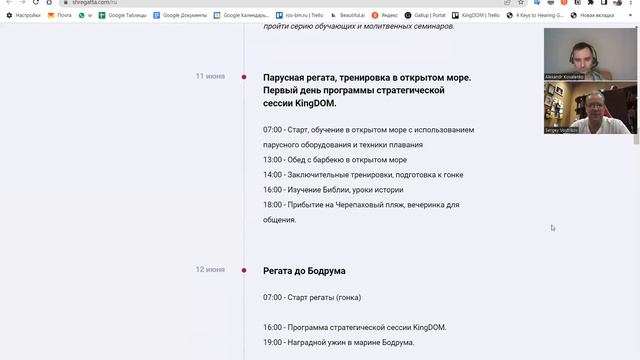
Task: Open the Почта mail bookmark
Action: click(x=60, y=15)
